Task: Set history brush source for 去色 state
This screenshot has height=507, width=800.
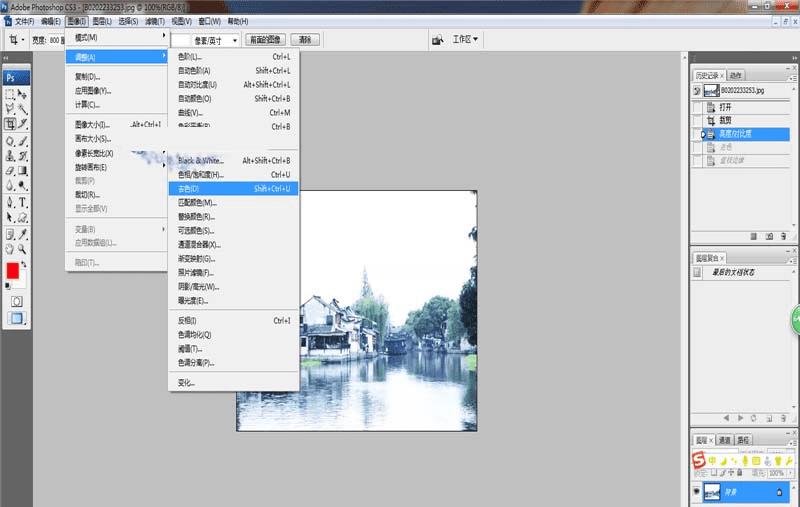Action: coord(696,147)
